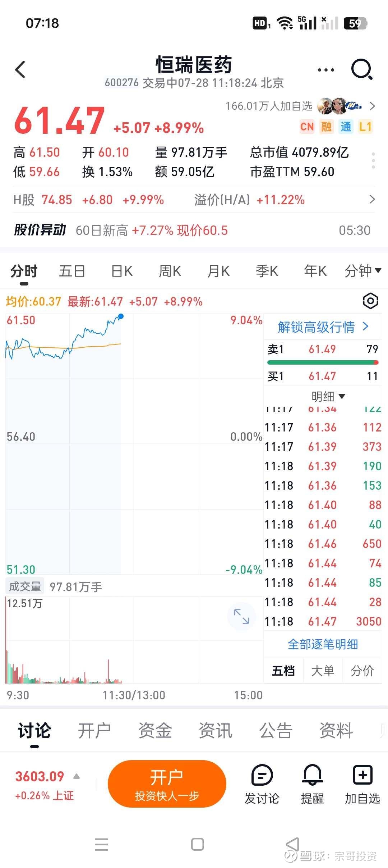Expand the 分钟 interval dropdown
This screenshot has width=388, height=868.
(x=363, y=271)
